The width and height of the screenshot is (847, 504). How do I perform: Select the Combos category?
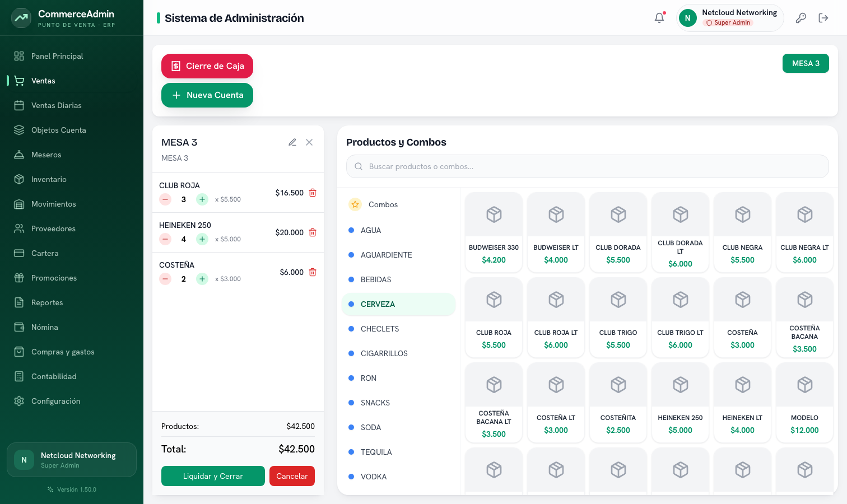(399, 204)
